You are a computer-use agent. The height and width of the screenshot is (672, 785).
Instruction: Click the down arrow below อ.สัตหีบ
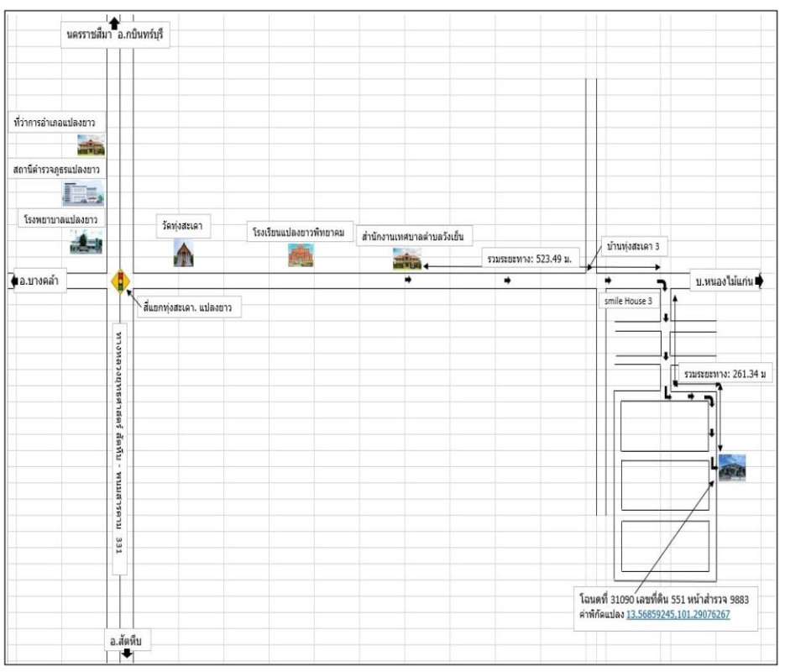[x=127, y=654]
